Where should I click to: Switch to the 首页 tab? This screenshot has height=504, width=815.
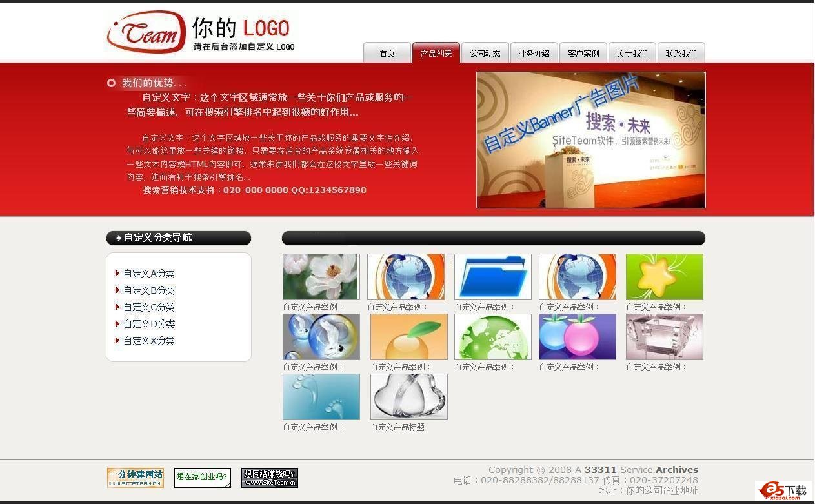click(x=387, y=54)
